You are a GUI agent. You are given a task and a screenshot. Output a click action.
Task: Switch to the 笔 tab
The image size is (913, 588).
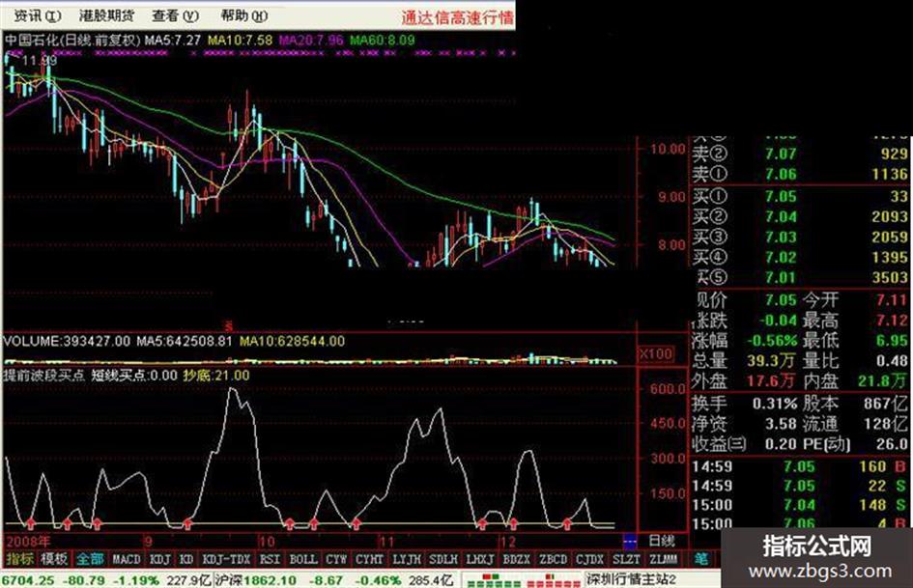701,559
